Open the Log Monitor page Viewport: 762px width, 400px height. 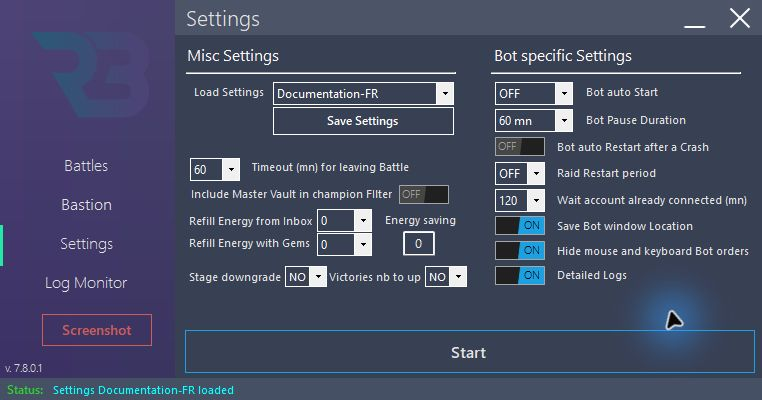coord(86,283)
